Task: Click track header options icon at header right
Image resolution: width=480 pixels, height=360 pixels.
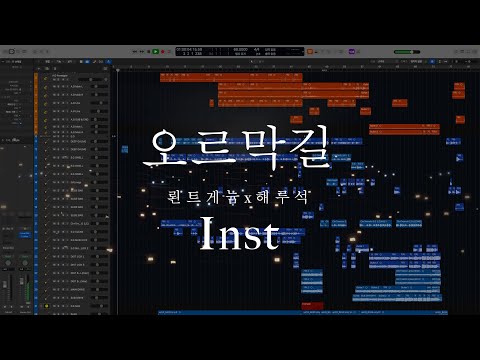Action: point(105,68)
